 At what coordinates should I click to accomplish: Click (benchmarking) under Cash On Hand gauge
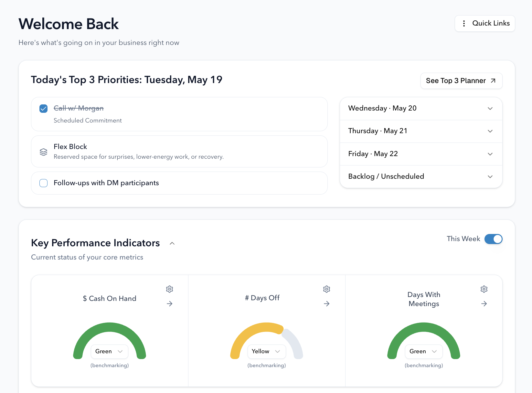(x=110, y=366)
